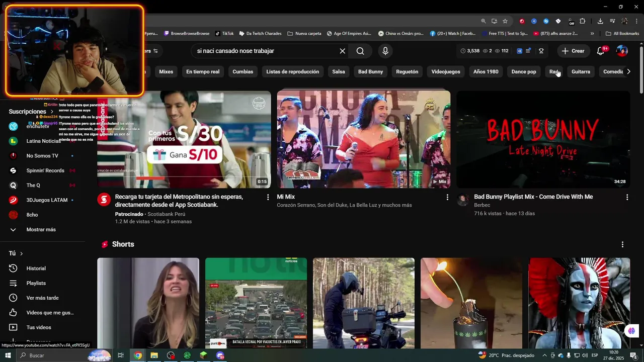Expand the Tú section chevron
This screenshot has height=362, width=644.
click(21, 253)
